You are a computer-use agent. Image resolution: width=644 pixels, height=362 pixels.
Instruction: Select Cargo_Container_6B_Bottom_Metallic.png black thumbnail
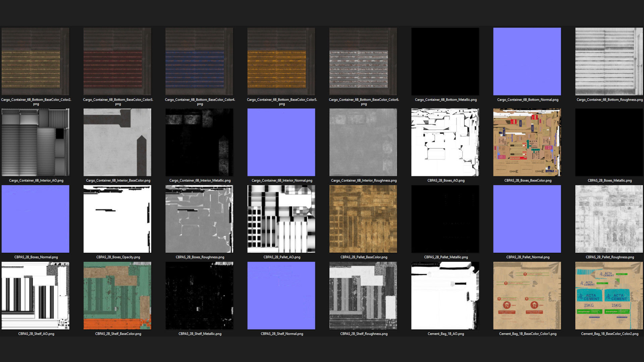(x=445, y=61)
